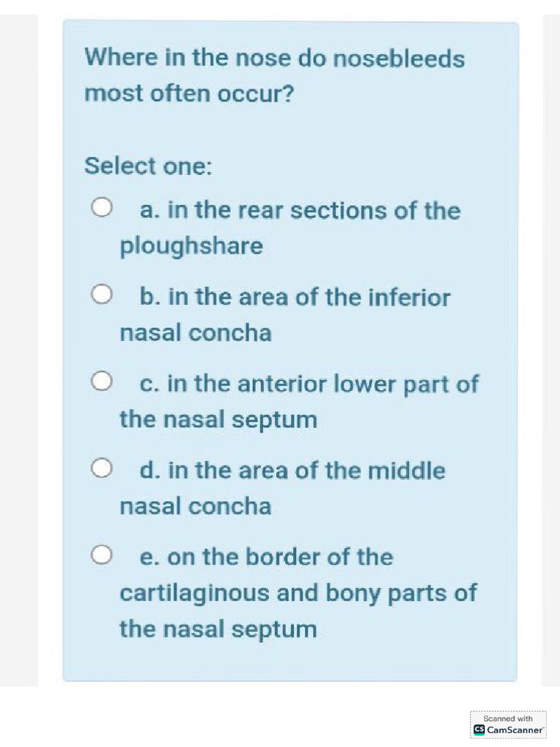Screen dimensions: 560x747
Task: Mark option c radio button
Action: (102, 382)
